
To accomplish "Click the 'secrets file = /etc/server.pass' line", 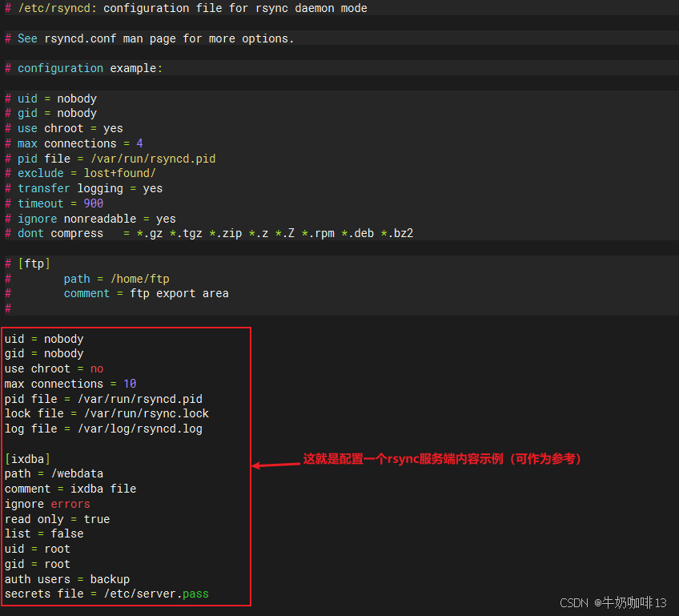I will (107, 594).
